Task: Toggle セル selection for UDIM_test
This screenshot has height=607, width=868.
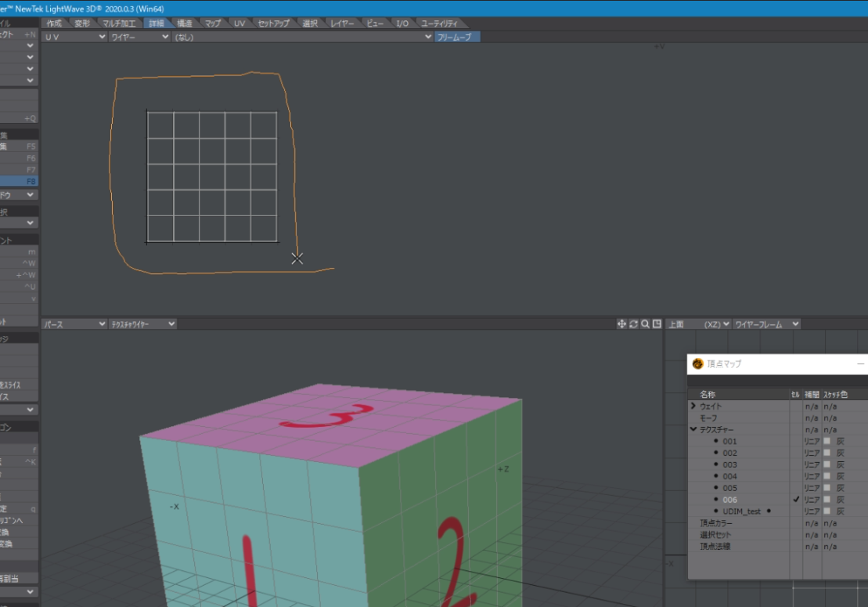Action: pyautogui.click(x=796, y=511)
